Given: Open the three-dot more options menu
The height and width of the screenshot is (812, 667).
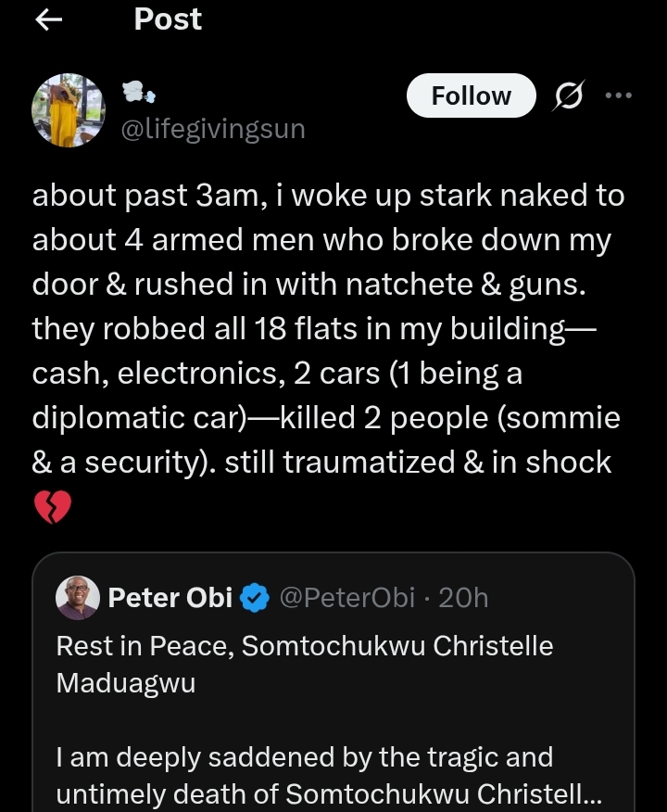Looking at the screenshot, I should pos(618,95).
